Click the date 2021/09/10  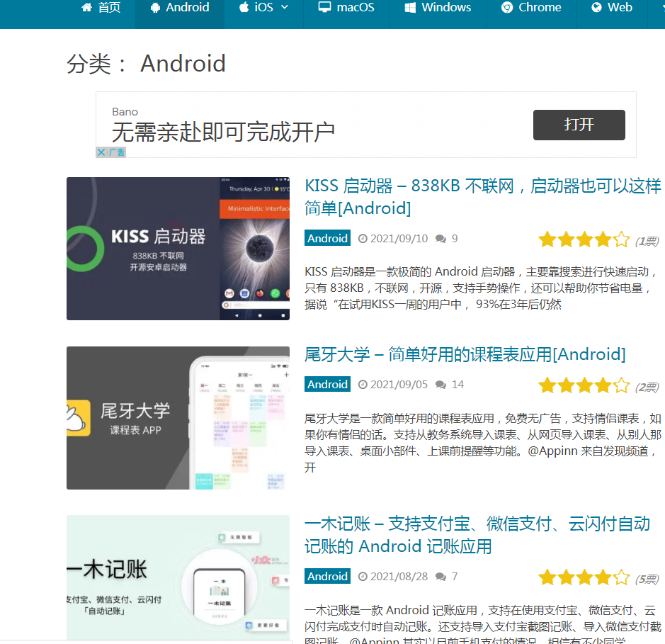[x=399, y=239]
